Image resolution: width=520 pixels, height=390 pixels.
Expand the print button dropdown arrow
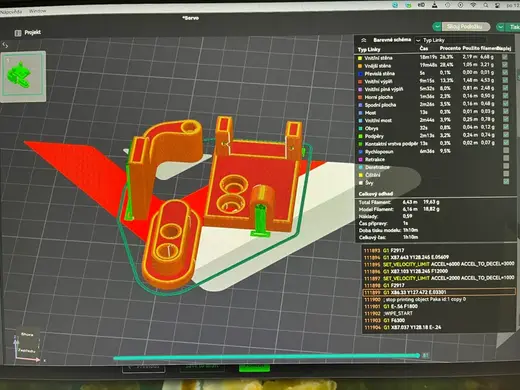(500, 27)
